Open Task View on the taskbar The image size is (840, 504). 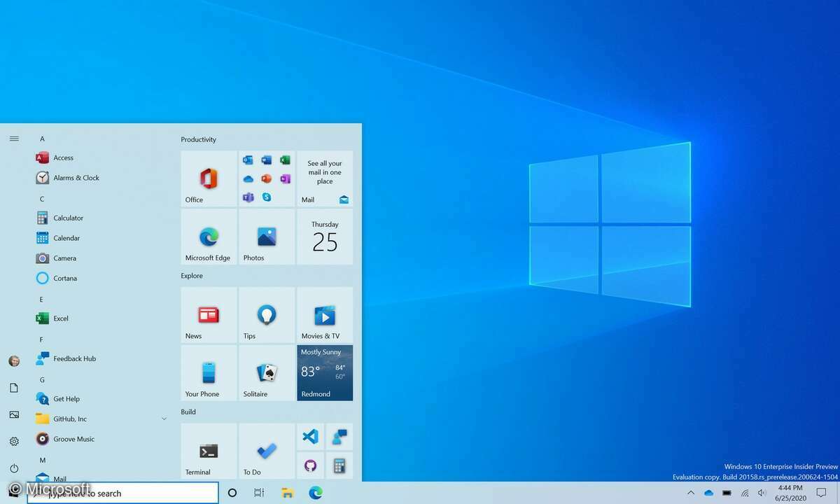coord(259,493)
